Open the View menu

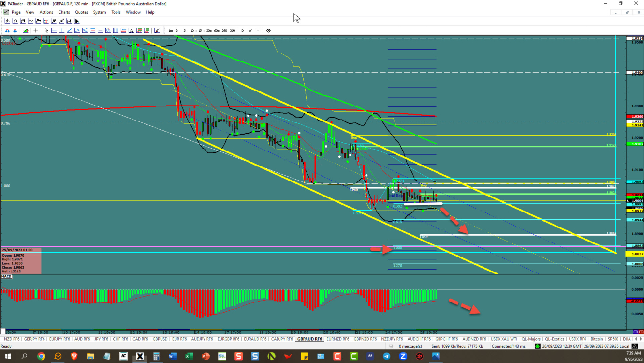coord(30,12)
